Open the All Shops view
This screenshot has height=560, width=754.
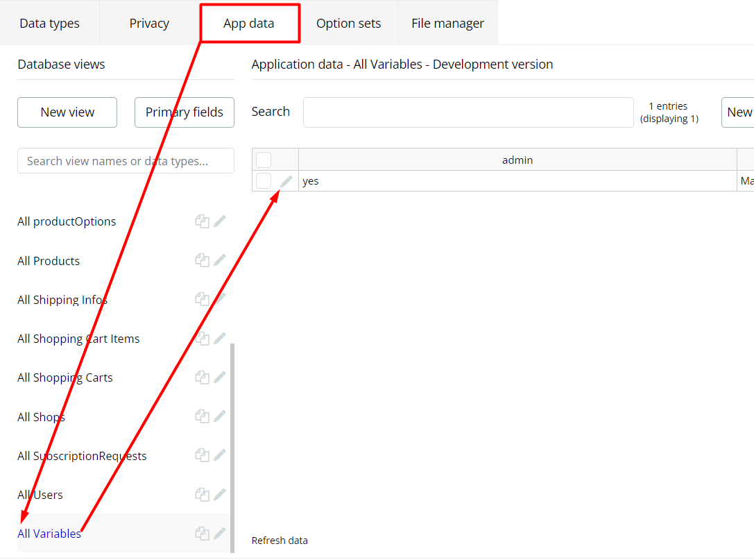tap(42, 417)
